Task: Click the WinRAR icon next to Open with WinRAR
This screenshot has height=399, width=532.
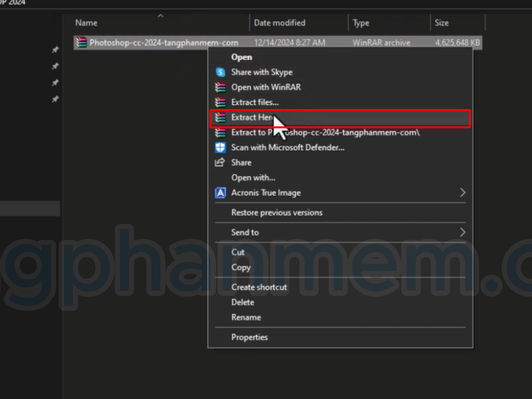Action: 220,87
